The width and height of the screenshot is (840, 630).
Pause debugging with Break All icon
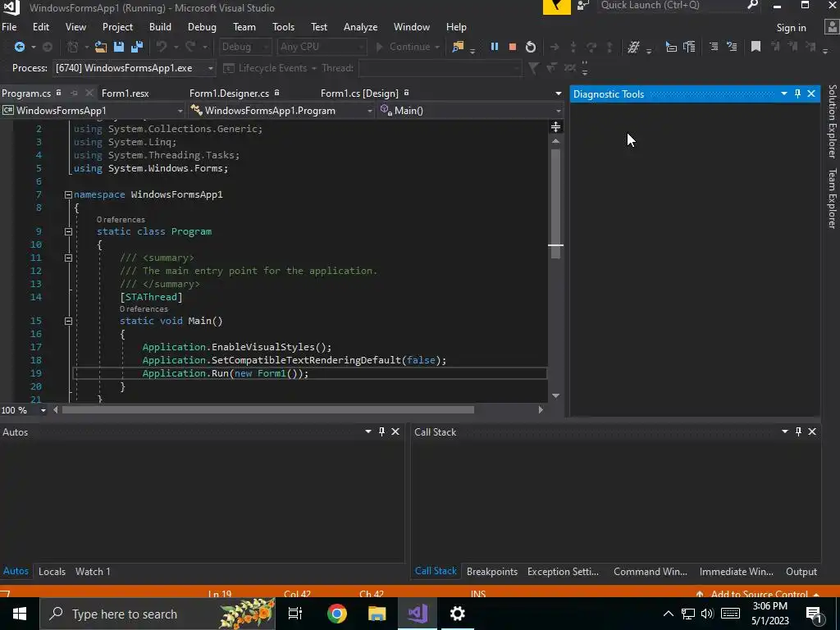[x=495, y=47]
